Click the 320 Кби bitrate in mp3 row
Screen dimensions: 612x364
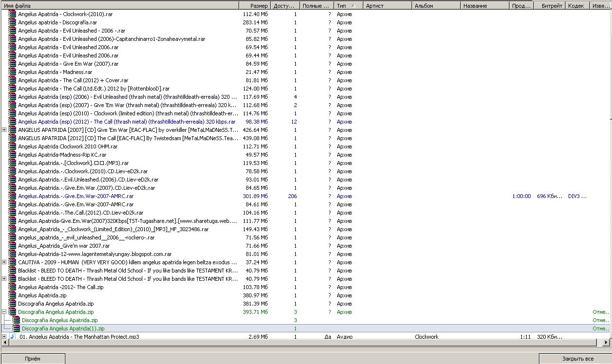[550, 337]
